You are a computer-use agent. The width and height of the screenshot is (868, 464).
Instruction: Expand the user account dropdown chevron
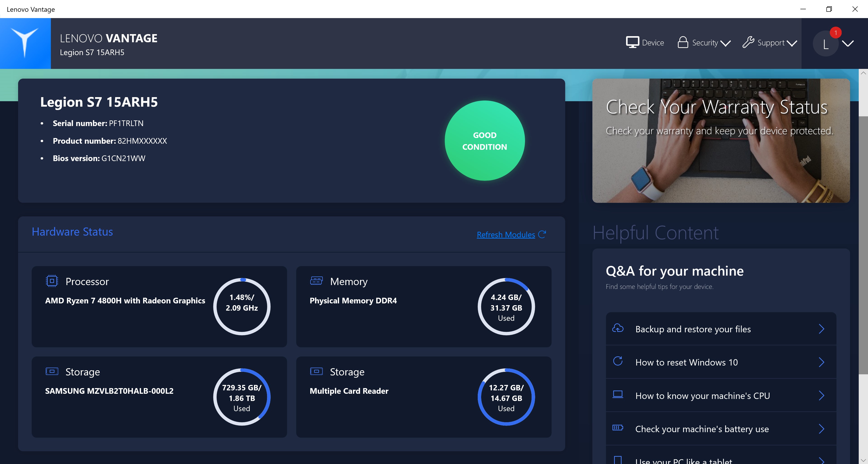(848, 43)
